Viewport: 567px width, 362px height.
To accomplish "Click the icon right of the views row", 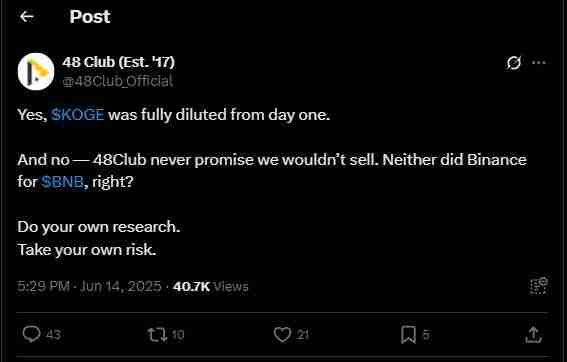I will pos(539,286).
